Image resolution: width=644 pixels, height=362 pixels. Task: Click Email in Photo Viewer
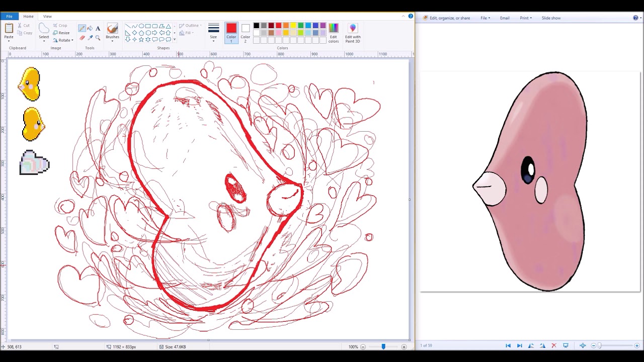coord(505,18)
